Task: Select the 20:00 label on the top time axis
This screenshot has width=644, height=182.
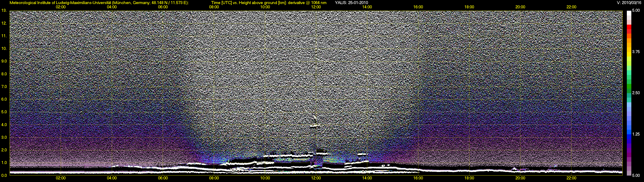Action: (520, 7)
